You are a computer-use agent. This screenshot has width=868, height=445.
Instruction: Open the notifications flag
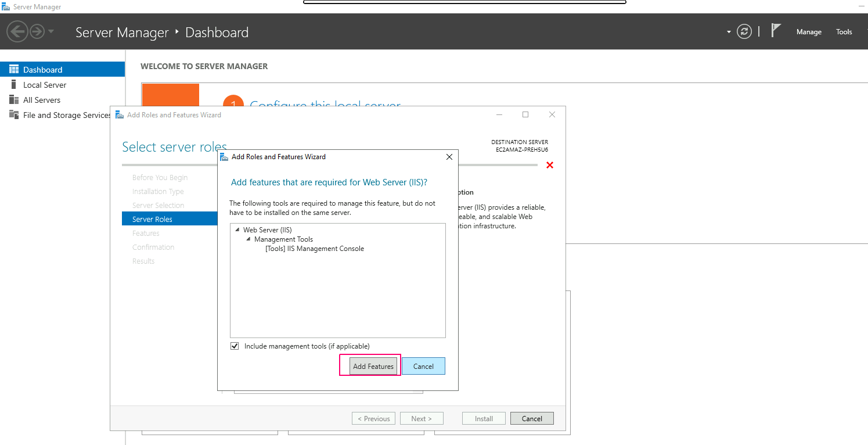point(776,30)
